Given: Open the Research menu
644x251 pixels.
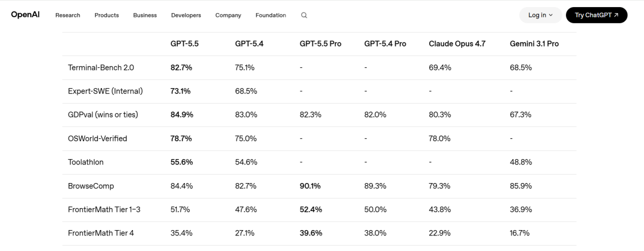Looking at the screenshot, I should tap(67, 16).
